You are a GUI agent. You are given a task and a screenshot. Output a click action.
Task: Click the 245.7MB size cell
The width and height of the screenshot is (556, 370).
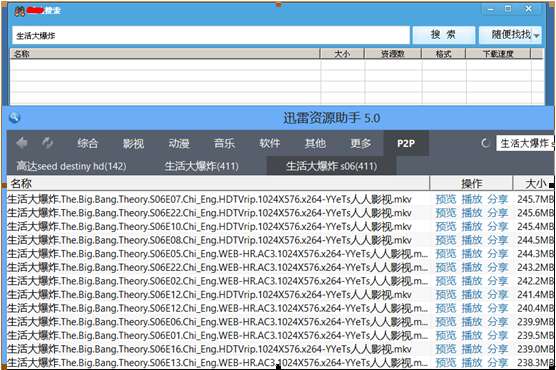pyautogui.click(x=535, y=199)
